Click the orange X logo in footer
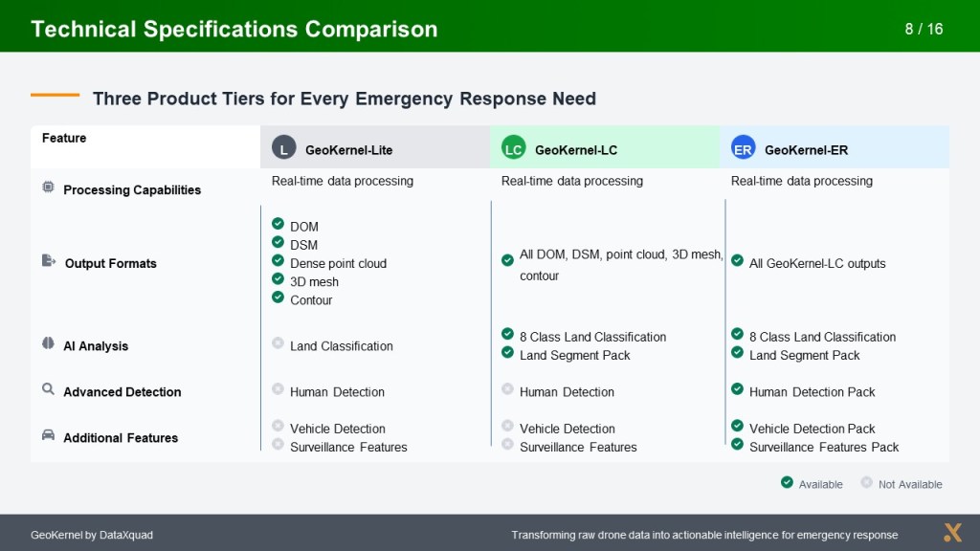The image size is (980, 551). tap(952, 533)
